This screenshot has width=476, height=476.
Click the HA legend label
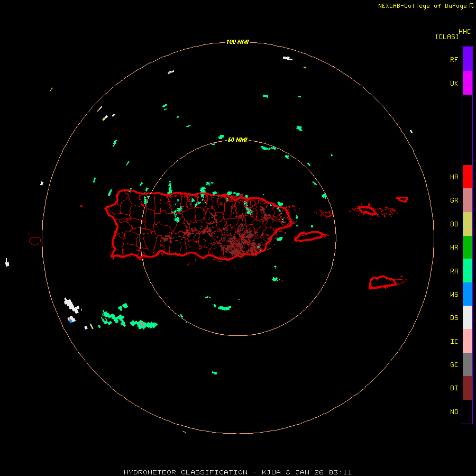click(454, 177)
